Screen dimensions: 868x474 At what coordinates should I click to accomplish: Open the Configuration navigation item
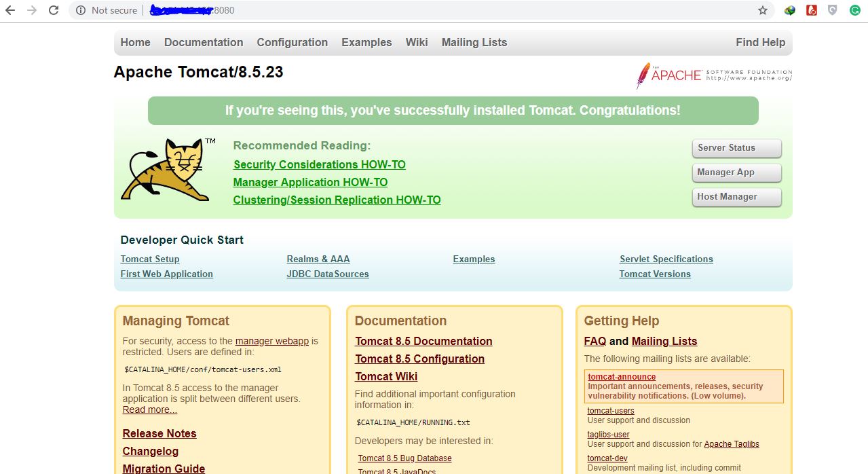(293, 42)
